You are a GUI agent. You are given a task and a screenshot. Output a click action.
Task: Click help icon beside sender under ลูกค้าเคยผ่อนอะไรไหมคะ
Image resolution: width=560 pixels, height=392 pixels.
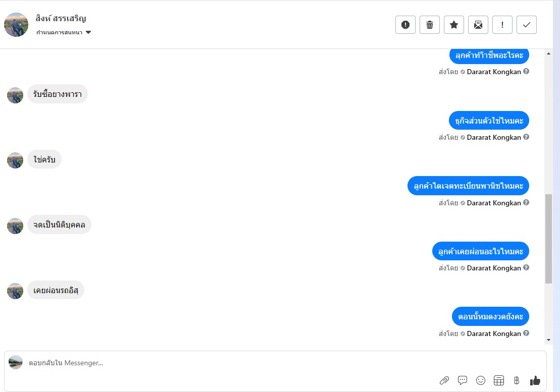(x=526, y=268)
